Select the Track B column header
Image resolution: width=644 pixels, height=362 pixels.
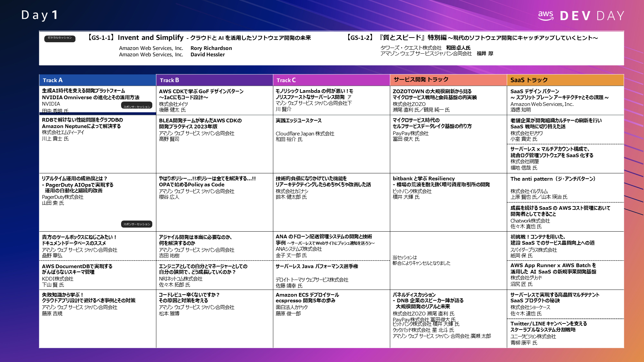click(215, 80)
